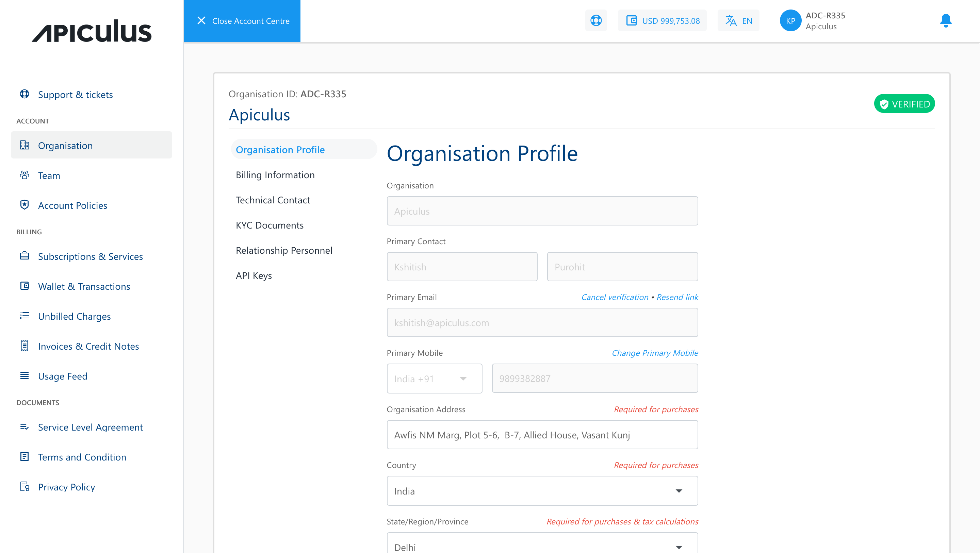This screenshot has width=980, height=553.
Task: Click the VERIFIED shield badge
Action: 904,104
